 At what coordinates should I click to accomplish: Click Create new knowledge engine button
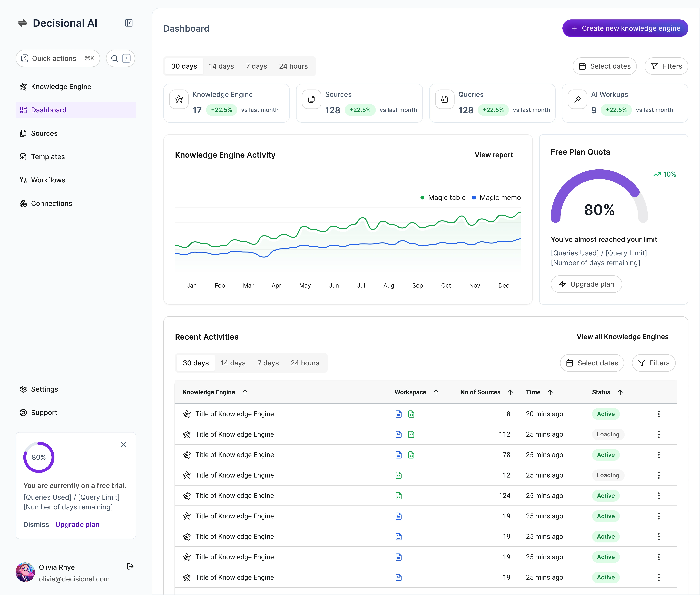click(x=625, y=28)
